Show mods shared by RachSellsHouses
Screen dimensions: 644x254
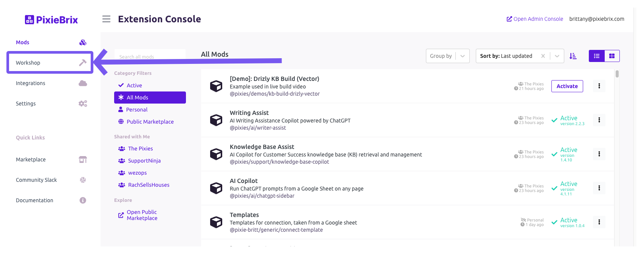[x=150, y=185]
